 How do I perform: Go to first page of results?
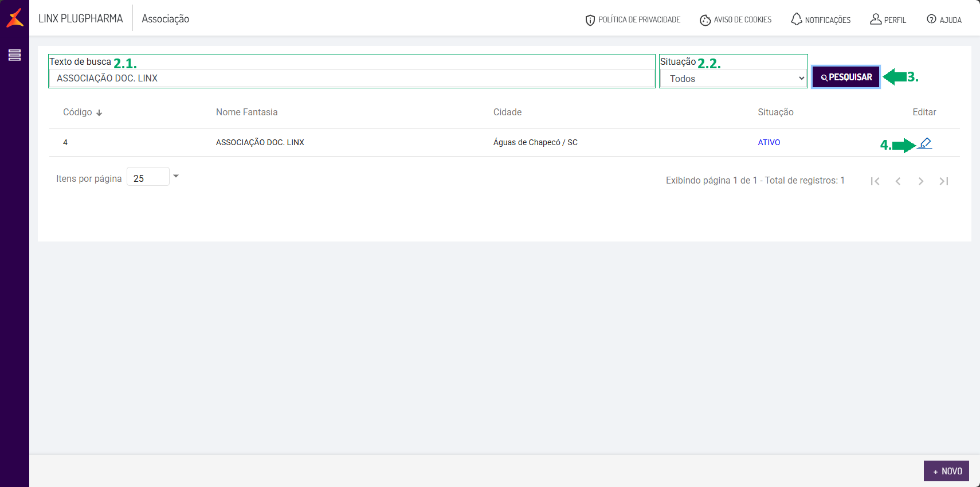click(x=875, y=181)
